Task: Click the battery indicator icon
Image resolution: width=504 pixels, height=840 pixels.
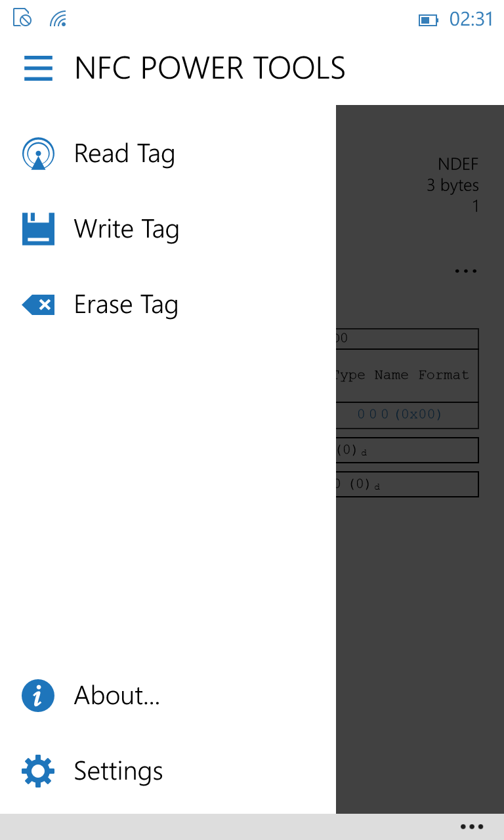Action: tap(429, 20)
